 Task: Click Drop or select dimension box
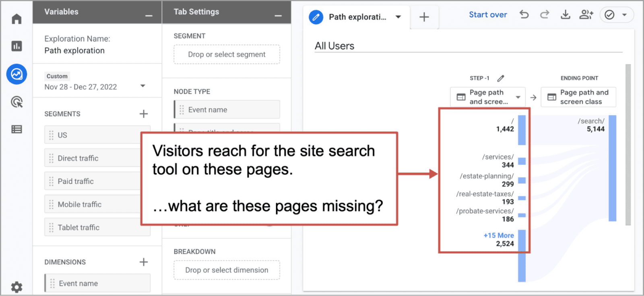point(227,270)
